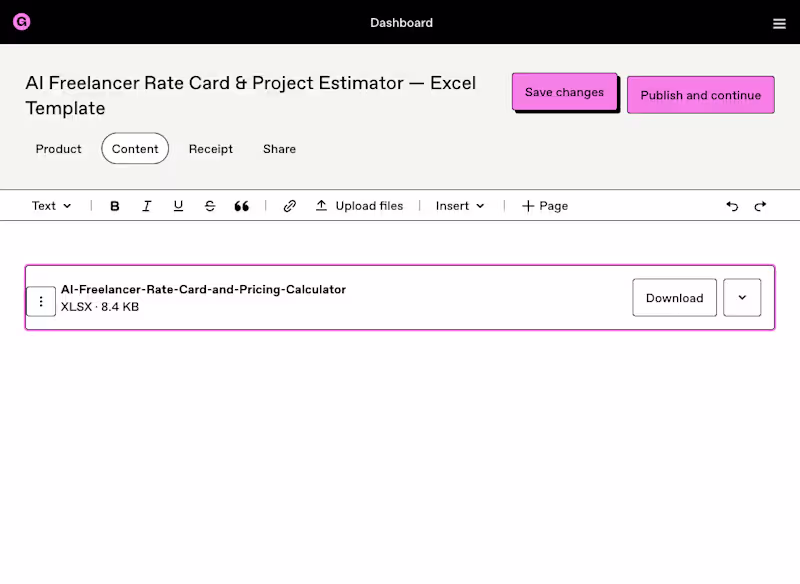The width and height of the screenshot is (800, 584).
Task: Insert a hyperlink
Action: 289,205
